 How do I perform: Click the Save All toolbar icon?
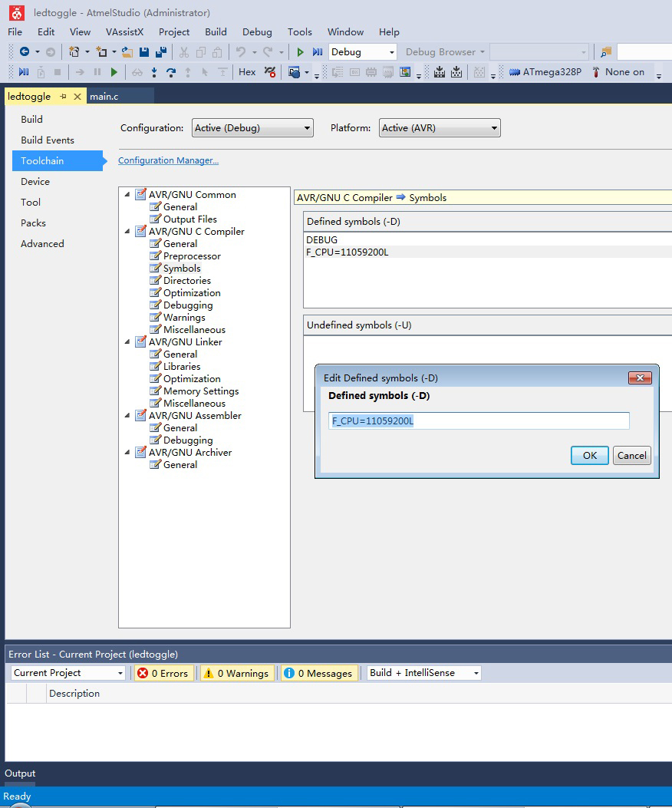(161, 51)
